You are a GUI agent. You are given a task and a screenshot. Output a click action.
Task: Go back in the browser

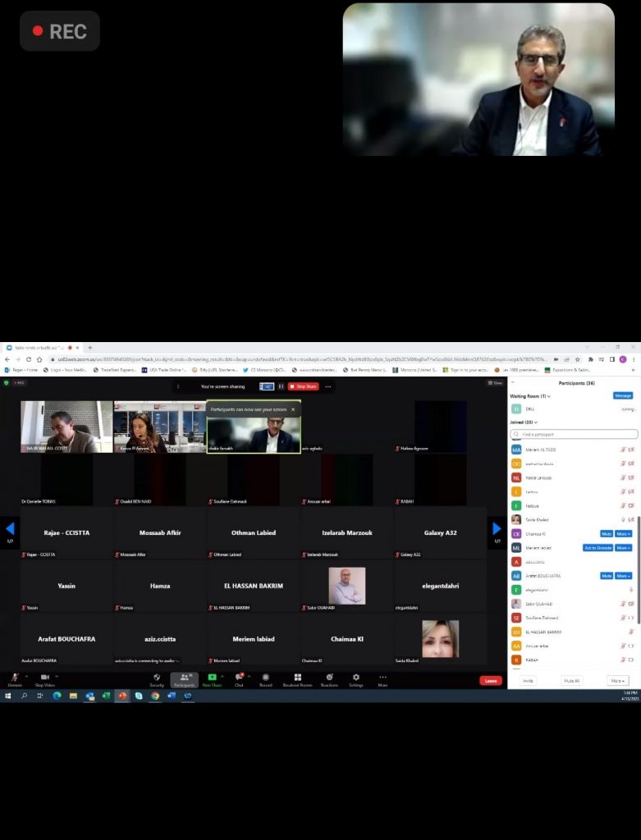click(x=7, y=359)
